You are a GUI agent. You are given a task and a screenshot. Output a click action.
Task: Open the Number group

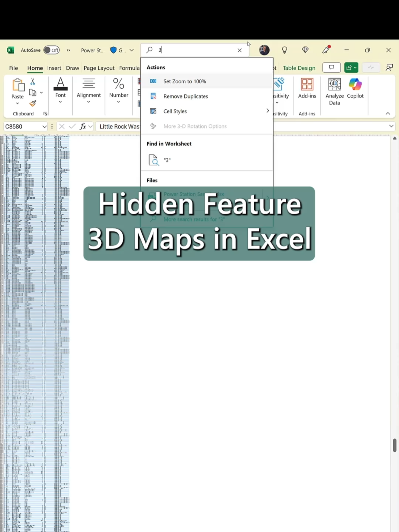[x=119, y=91]
